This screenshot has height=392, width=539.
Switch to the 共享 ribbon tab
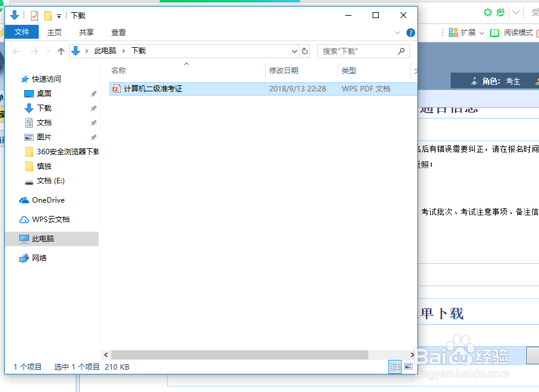click(87, 32)
